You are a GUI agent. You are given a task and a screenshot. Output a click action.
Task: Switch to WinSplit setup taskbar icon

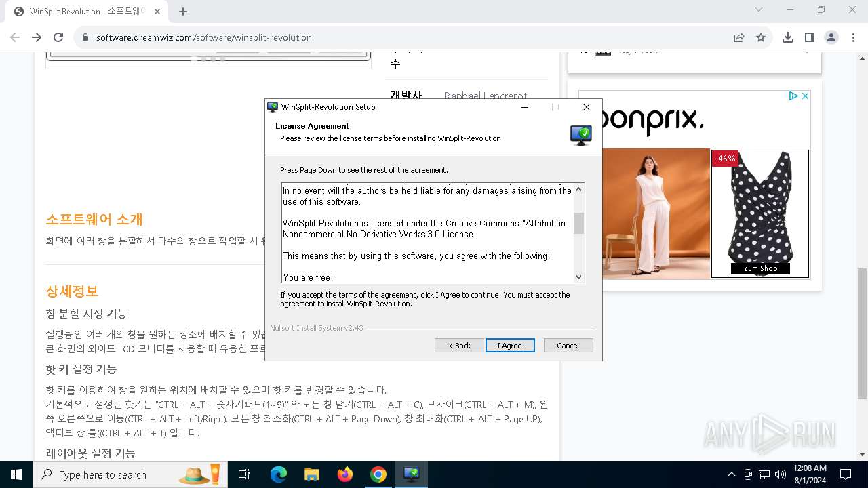pos(412,474)
